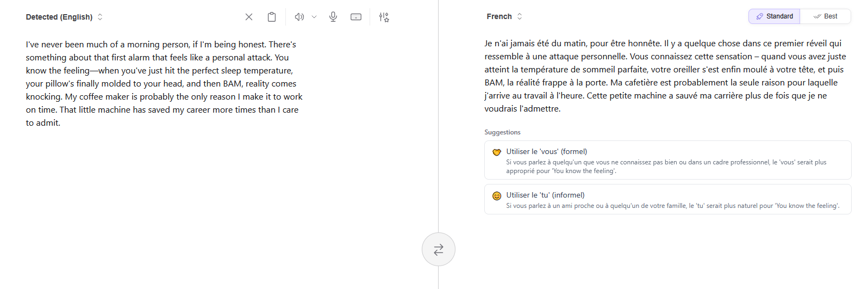Swap source and target languages
Image resolution: width=868 pixels, height=289 pixels.
pos(438,249)
